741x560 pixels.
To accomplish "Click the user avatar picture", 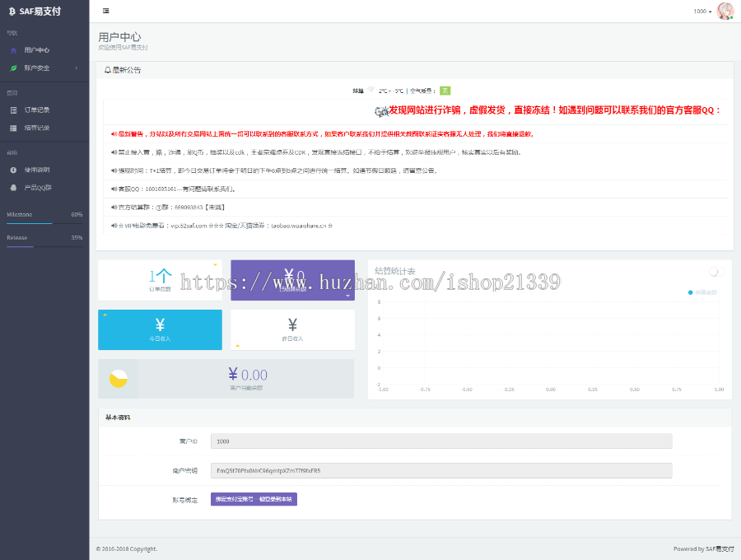I will point(725,11).
